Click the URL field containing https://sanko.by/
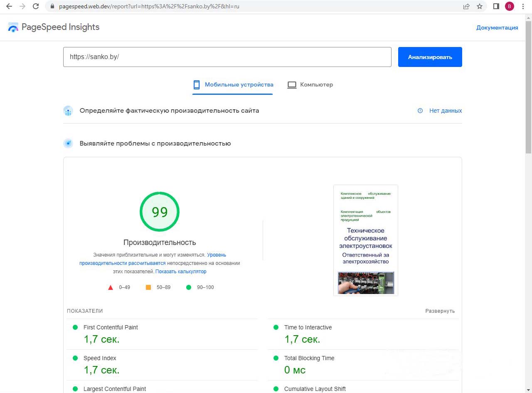Screen dimensions: 532x393 (x=227, y=57)
